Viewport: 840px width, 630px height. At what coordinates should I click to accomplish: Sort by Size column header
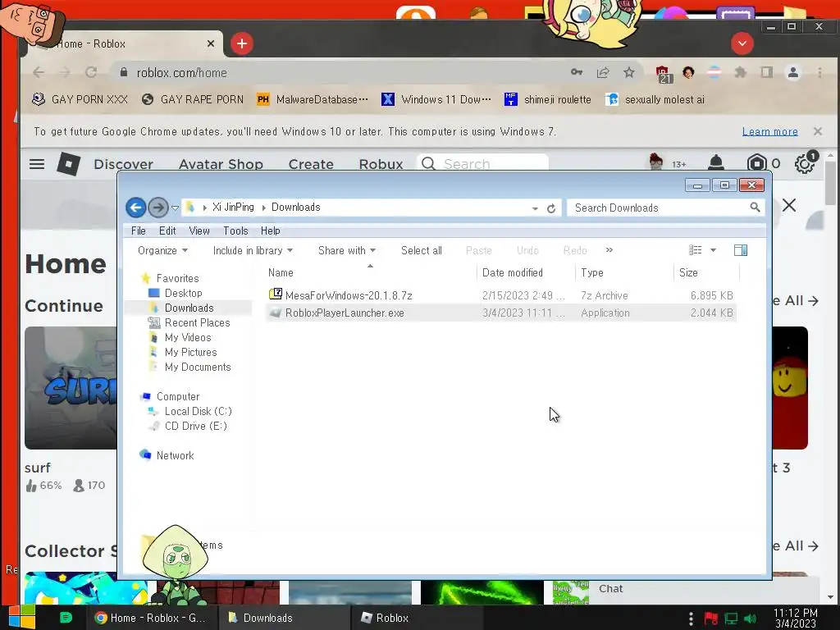[688, 272]
